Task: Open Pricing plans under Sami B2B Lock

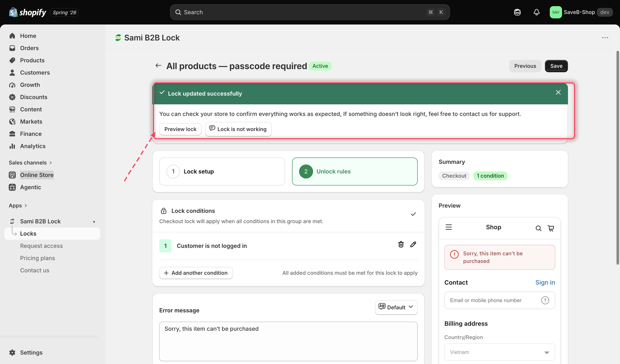Action: click(37, 258)
